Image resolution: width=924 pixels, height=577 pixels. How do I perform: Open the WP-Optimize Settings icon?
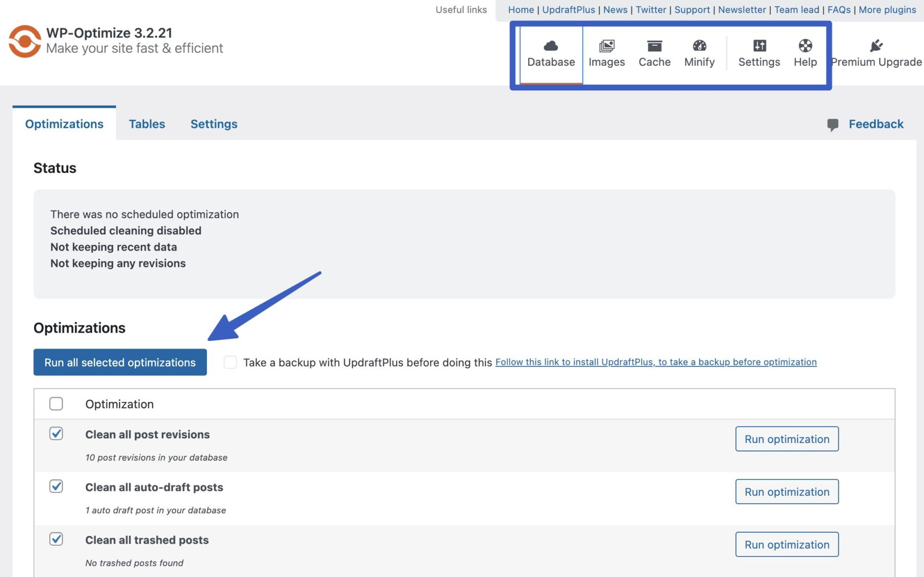(x=759, y=46)
